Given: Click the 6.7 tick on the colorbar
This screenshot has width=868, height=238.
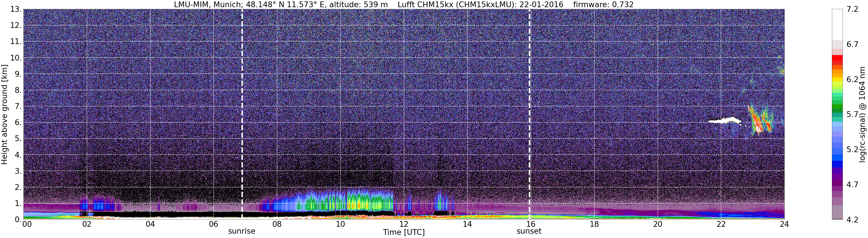Looking at the screenshot, I should [x=852, y=44].
